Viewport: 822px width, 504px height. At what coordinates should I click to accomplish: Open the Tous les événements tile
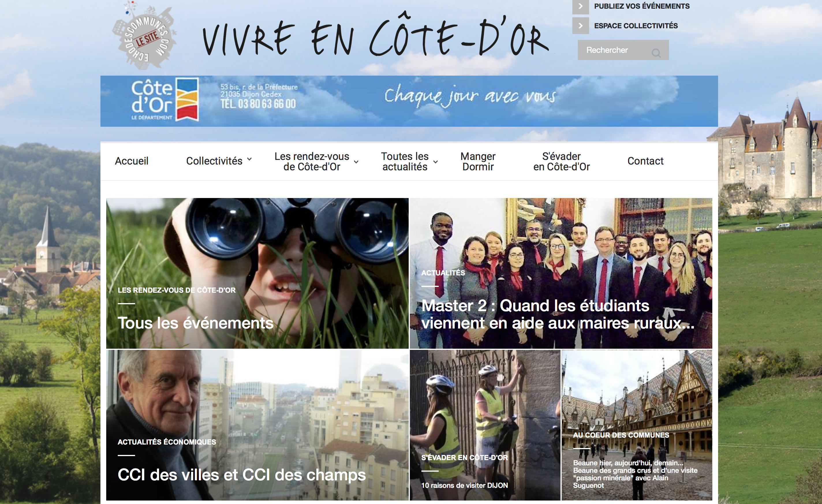pos(257,273)
